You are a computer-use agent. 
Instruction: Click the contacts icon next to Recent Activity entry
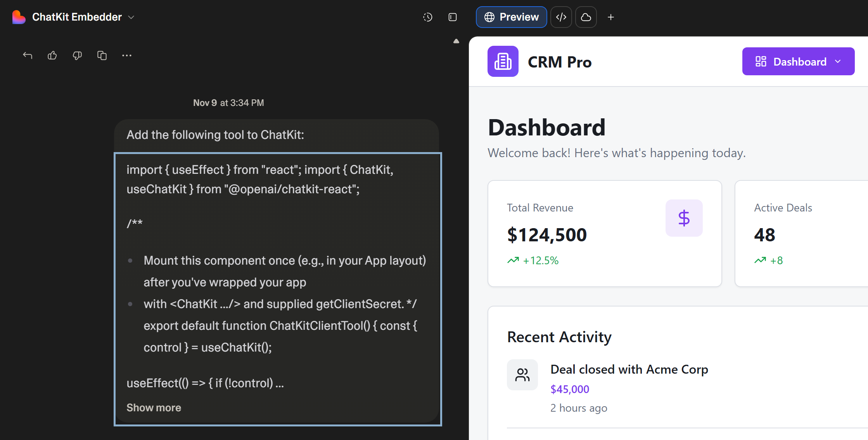point(522,375)
